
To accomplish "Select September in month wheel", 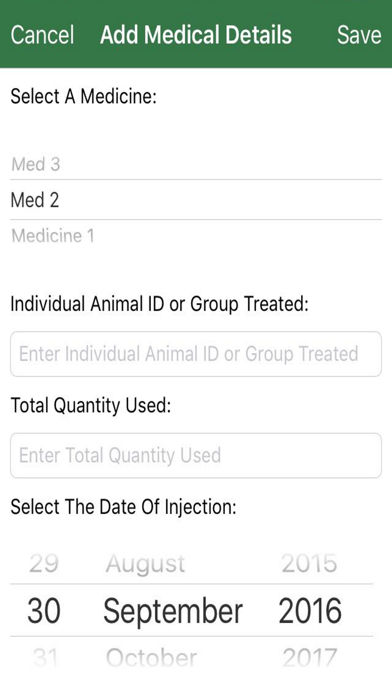I will point(173,612).
